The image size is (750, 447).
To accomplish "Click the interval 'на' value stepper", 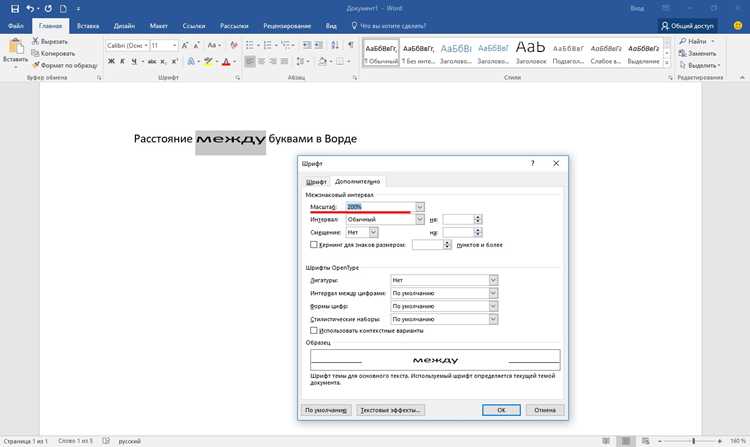I will [477, 219].
